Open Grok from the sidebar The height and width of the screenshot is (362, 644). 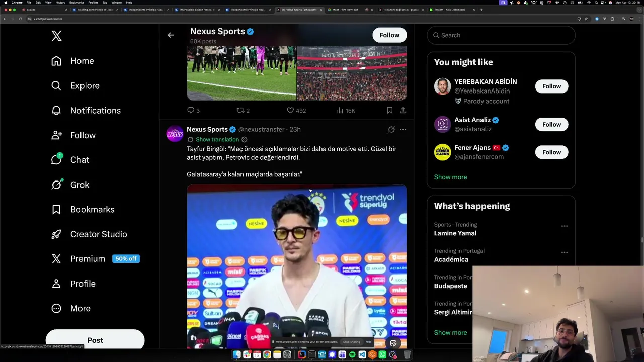click(x=70, y=185)
